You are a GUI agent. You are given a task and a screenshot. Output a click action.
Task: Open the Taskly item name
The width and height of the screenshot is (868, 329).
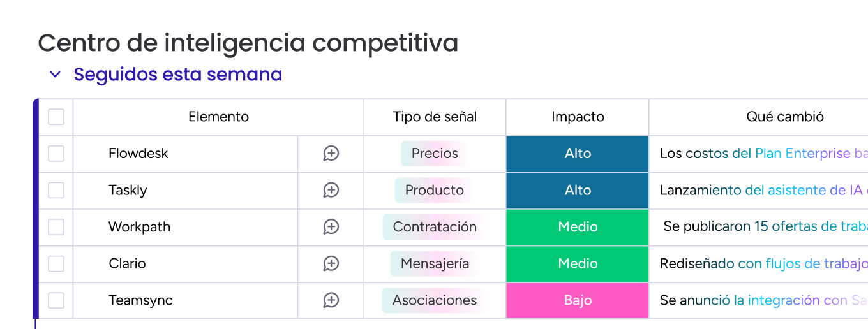[x=128, y=190]
